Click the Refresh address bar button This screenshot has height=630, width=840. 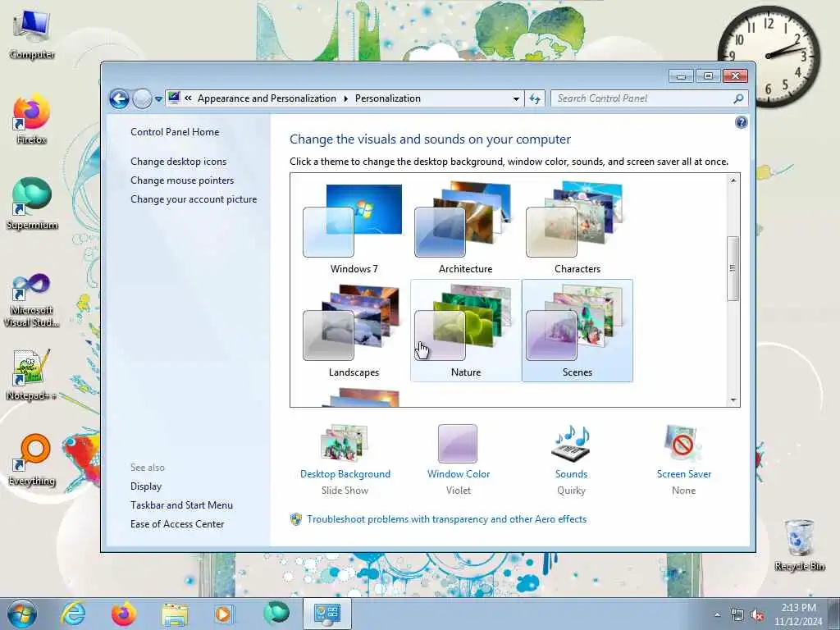[x=535, y=98]
